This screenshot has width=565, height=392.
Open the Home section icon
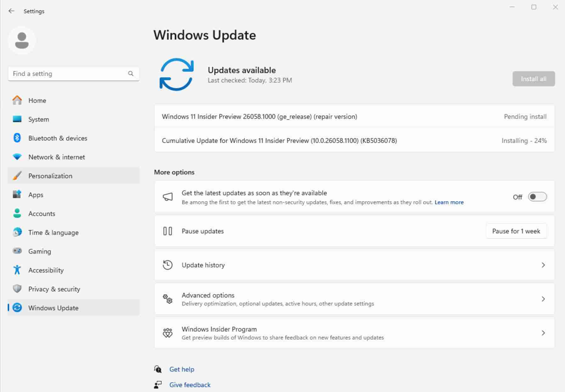click(x=17, y=100)
